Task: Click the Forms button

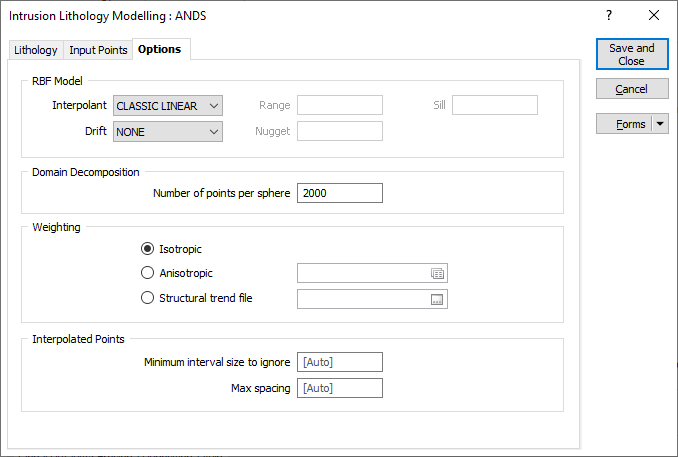Action: pos(624,124)
